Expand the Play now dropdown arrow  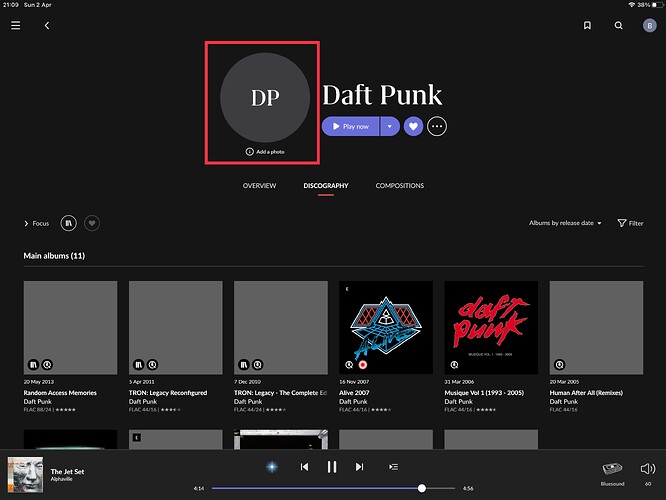(x=389, y=126)
